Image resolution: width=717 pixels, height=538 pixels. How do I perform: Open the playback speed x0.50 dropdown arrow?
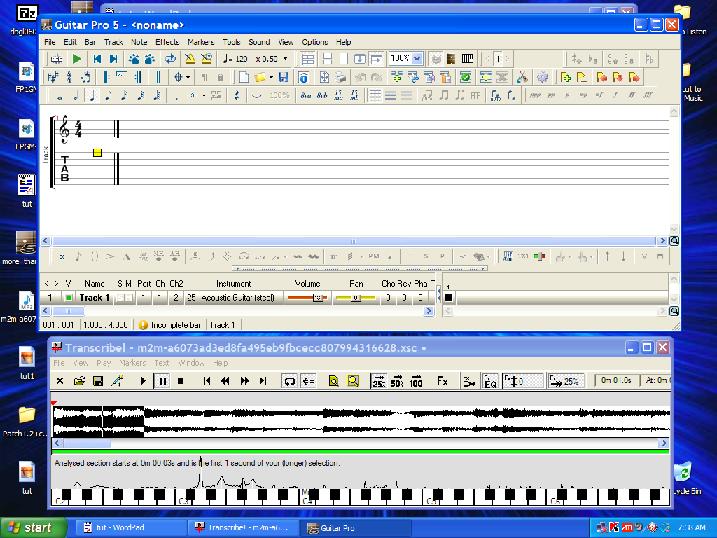coord(285,59)
